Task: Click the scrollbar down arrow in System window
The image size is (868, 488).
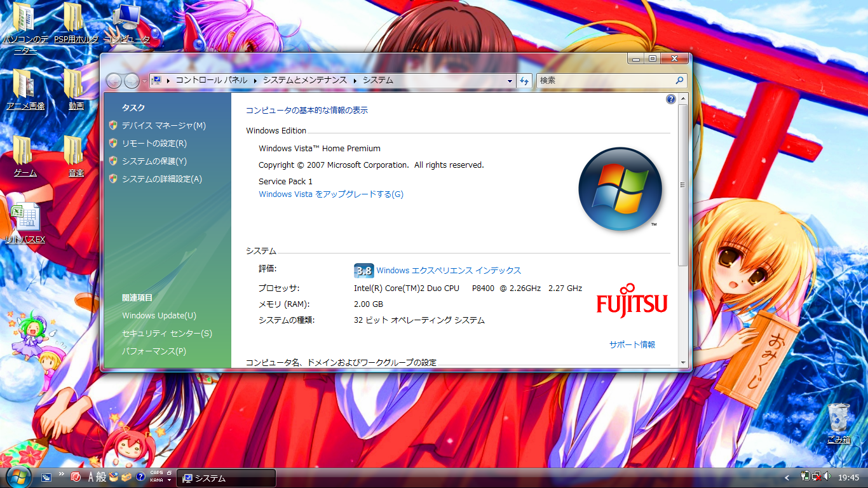Action: coord(683,363)
